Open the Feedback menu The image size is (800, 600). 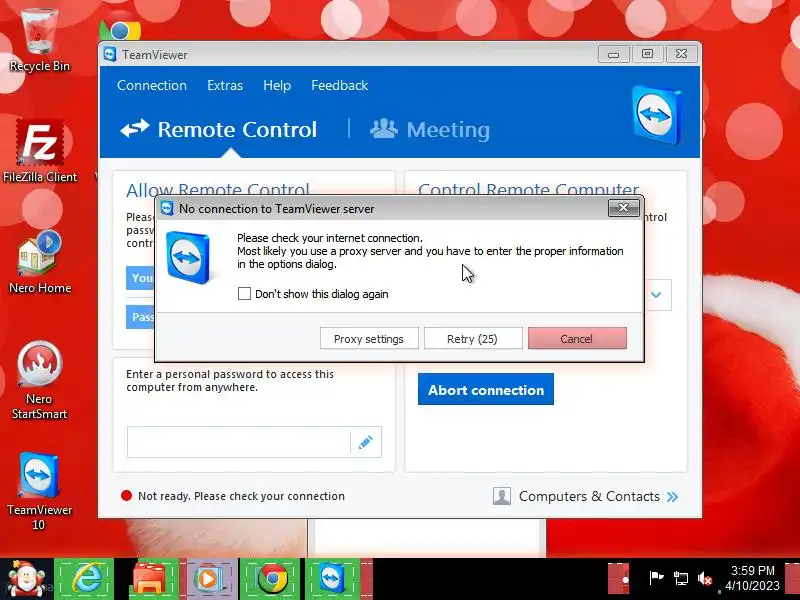(340, 85)
